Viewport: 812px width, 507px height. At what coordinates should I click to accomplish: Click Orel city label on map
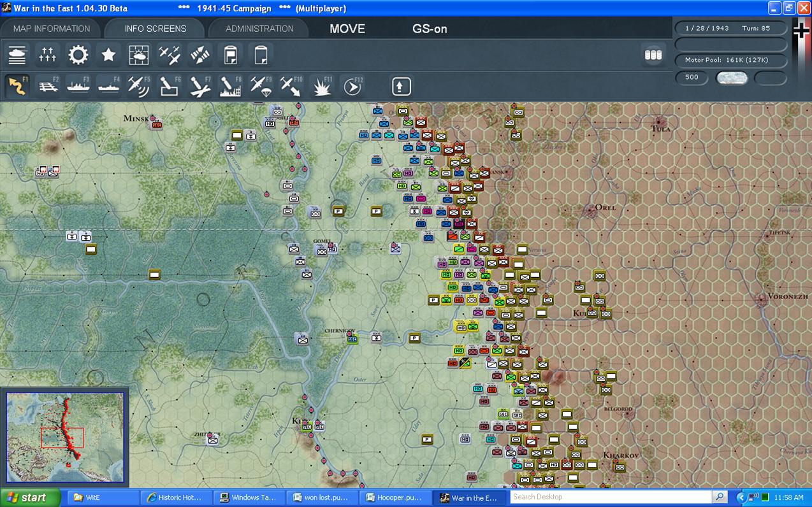(605, 207)
